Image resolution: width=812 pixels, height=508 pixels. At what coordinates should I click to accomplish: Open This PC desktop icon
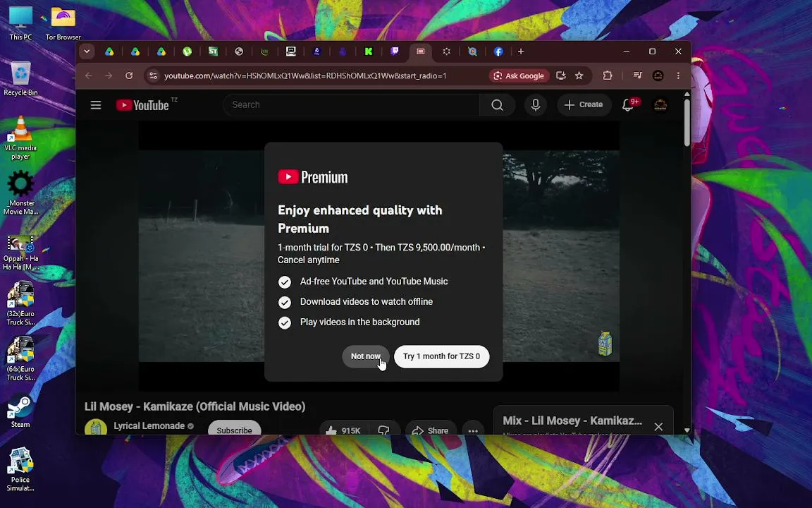20,23
